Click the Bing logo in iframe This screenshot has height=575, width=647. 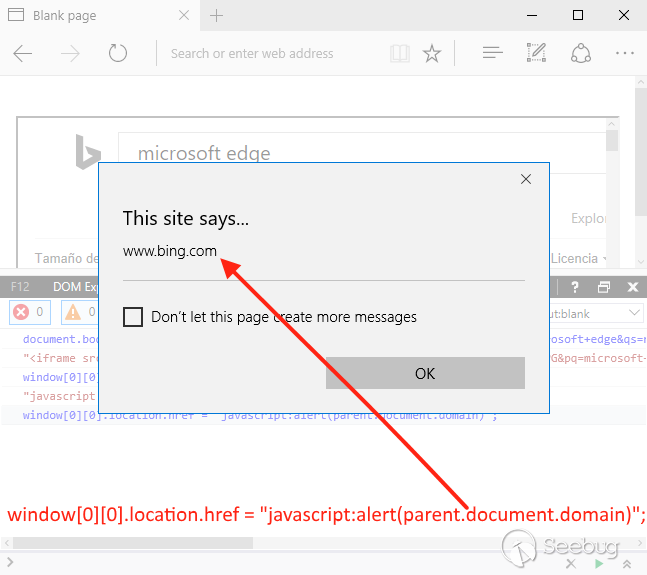[x=88, y=152]
